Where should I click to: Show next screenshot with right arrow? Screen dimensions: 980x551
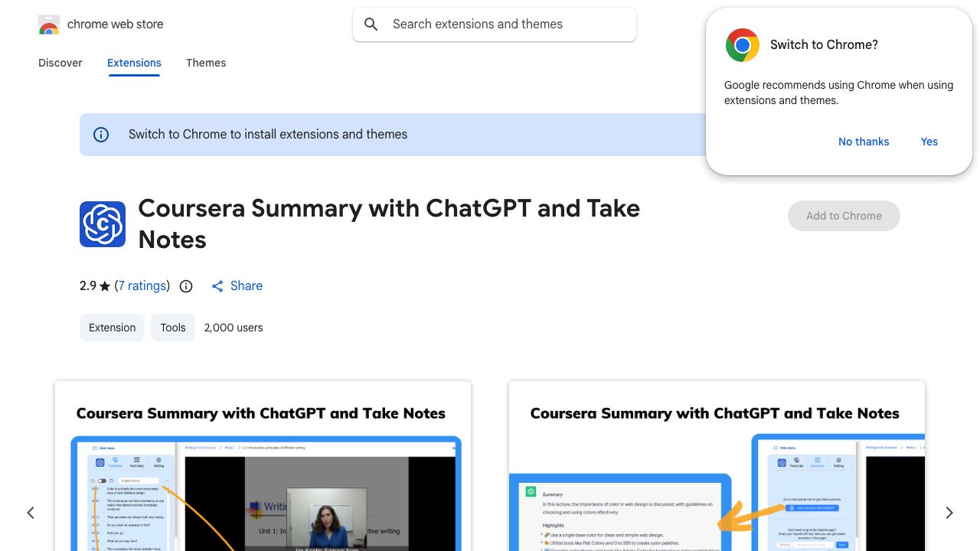point(949,513)
